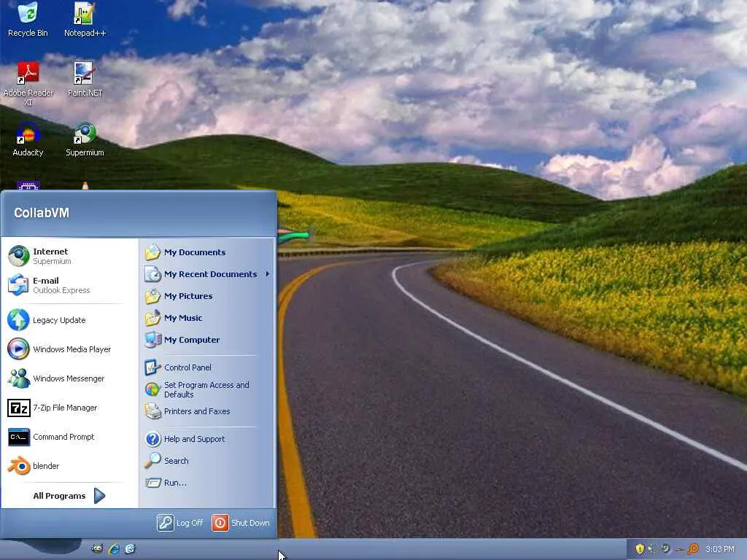The image size is (747, 560).
Task: Open the Recycle Bin desktop icon
Action: pyautogui.click(x=28, y=20)
